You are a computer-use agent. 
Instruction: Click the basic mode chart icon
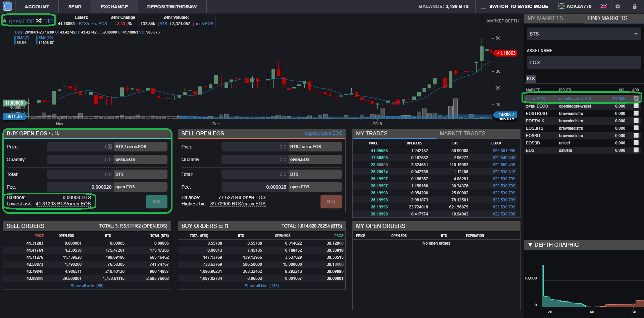(x=483, y=6)
